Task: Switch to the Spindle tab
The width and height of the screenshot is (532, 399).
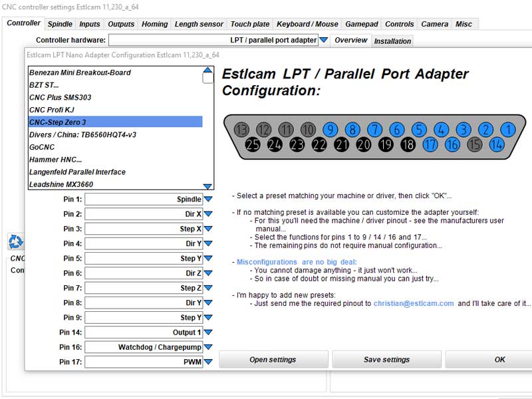Action: [59, 23]
